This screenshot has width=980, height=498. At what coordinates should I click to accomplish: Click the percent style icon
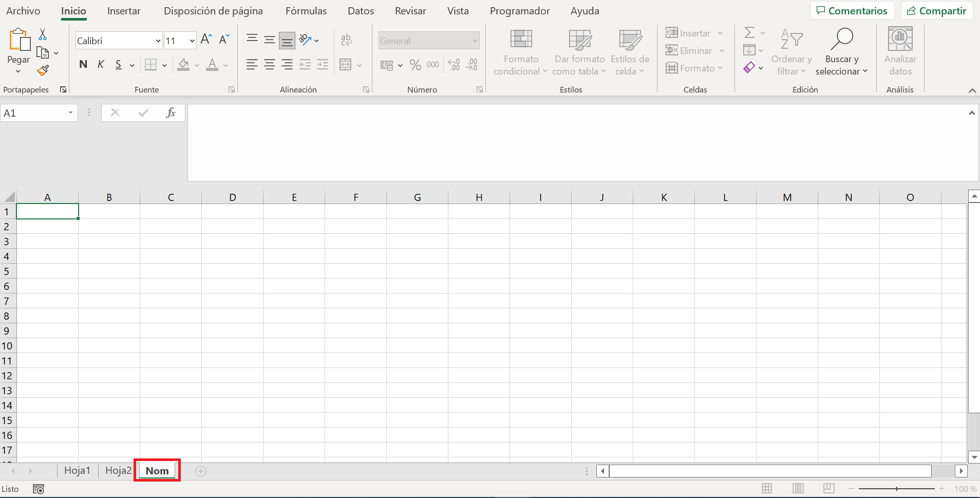point(416,65)
